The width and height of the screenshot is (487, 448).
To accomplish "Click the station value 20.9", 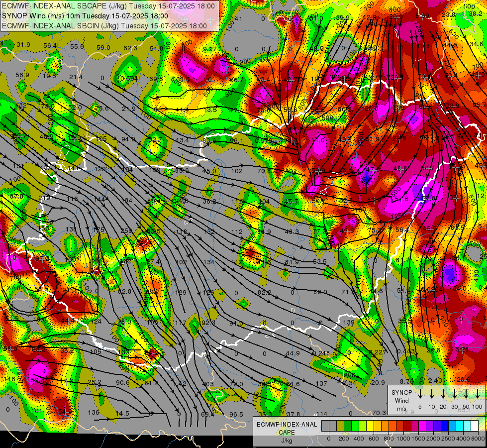I will pos(378,382).
